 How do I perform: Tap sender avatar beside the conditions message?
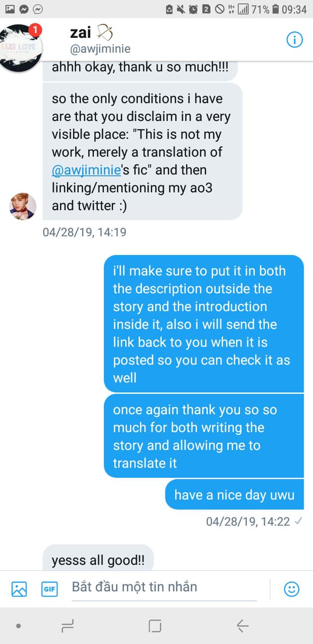click(x=23, y=206)
